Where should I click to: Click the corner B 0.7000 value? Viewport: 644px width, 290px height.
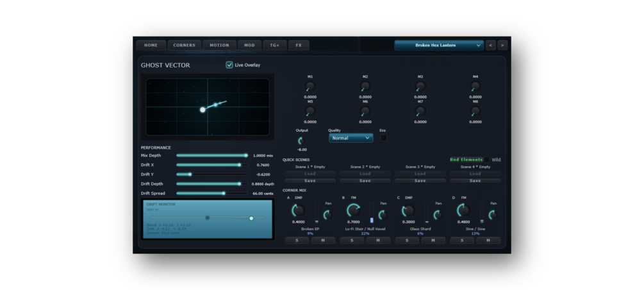click(353, 222)
